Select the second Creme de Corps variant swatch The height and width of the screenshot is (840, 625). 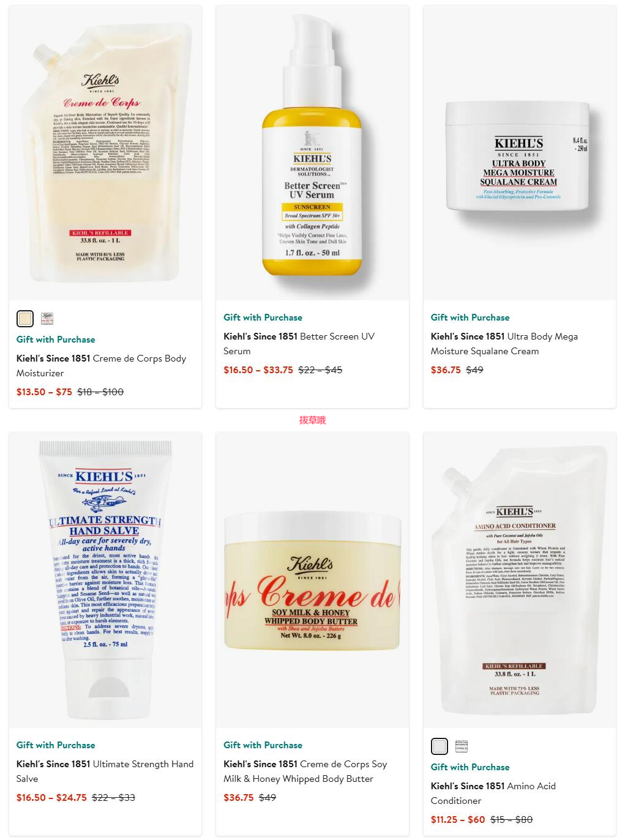click(47, 319)
